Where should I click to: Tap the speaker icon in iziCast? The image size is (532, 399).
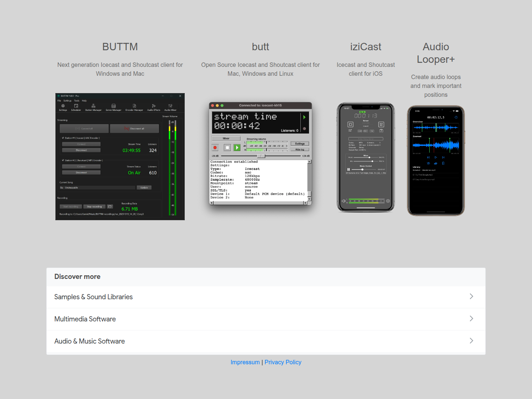coord(344,201)
